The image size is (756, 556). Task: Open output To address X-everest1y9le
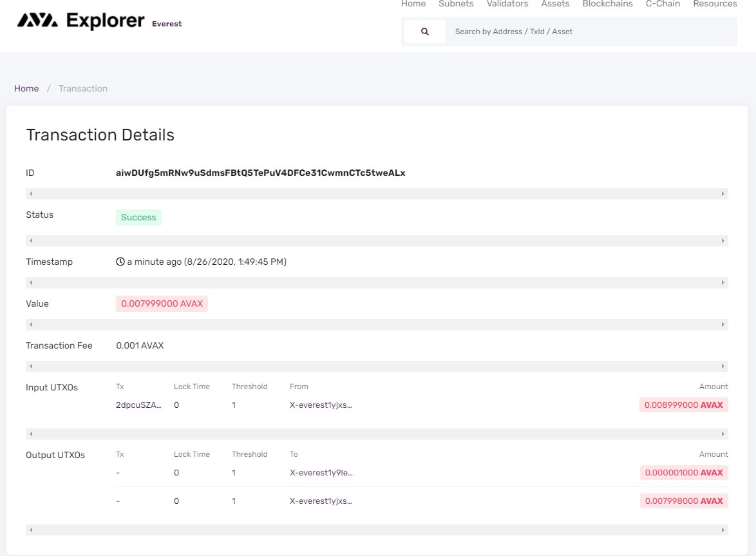(x=321, y=473)
